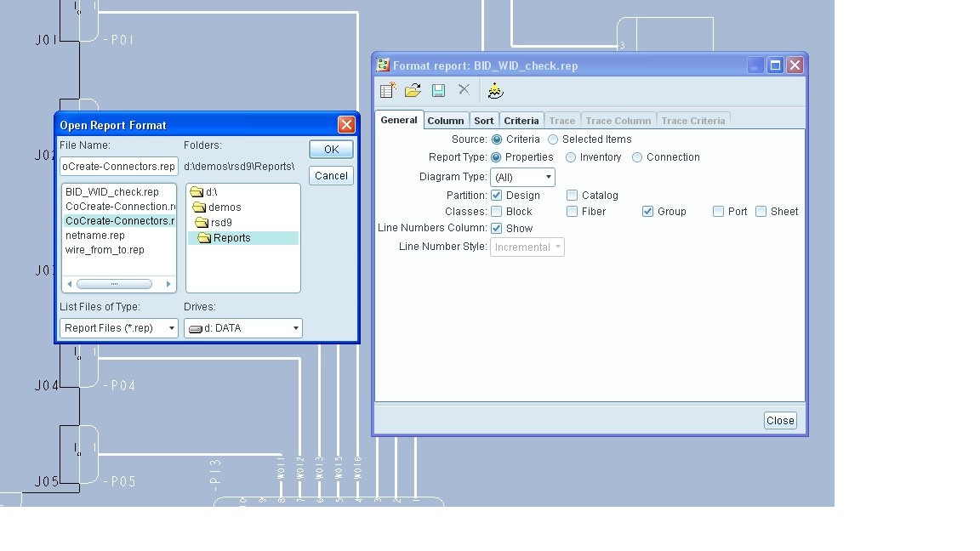Select CoCreate-Connection file in list
This screenshot has height=551, width=980.
click(119, 206)
